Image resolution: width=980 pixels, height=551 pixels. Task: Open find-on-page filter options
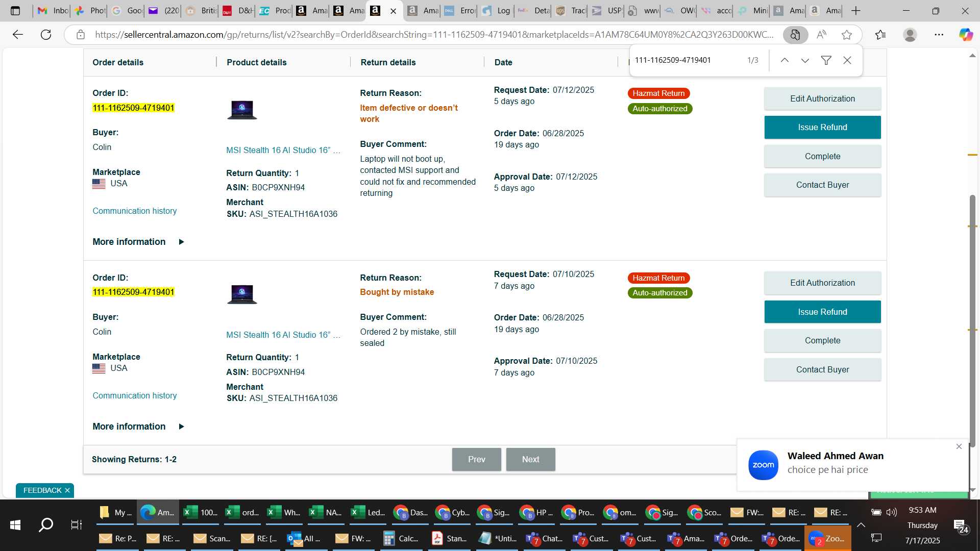[x=826, y=60]
